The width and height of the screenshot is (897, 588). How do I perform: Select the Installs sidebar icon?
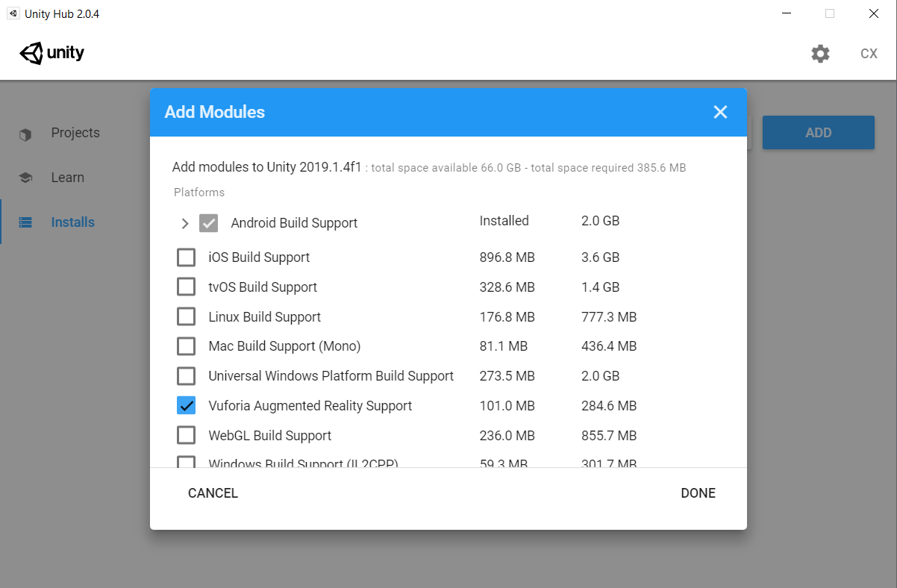point(25,222)
